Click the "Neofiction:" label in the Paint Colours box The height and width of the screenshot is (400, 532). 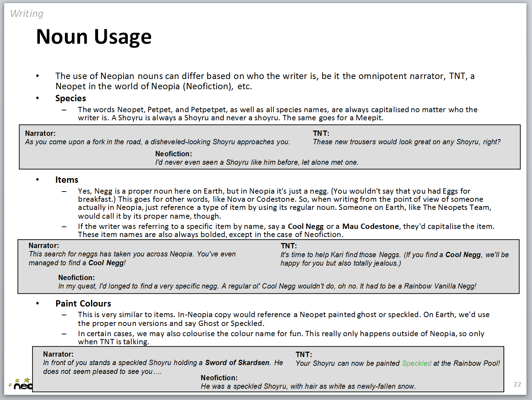[x=219, y=378]
